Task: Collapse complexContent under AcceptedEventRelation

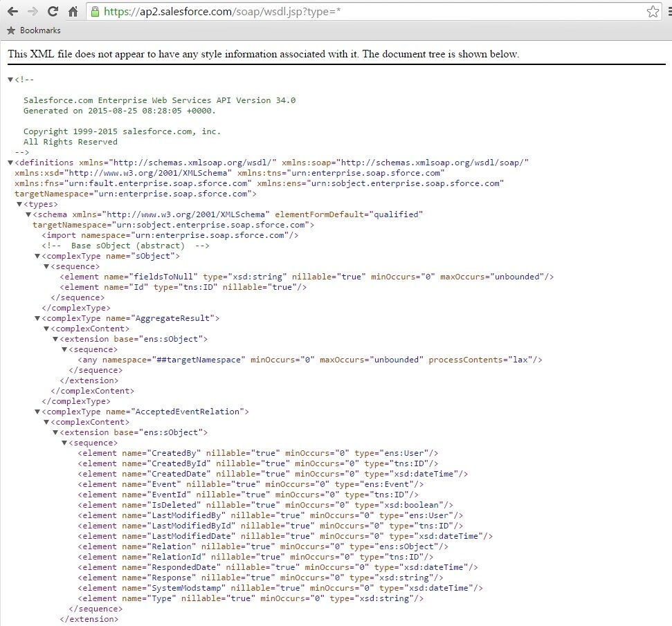Action: click(46, 422)
